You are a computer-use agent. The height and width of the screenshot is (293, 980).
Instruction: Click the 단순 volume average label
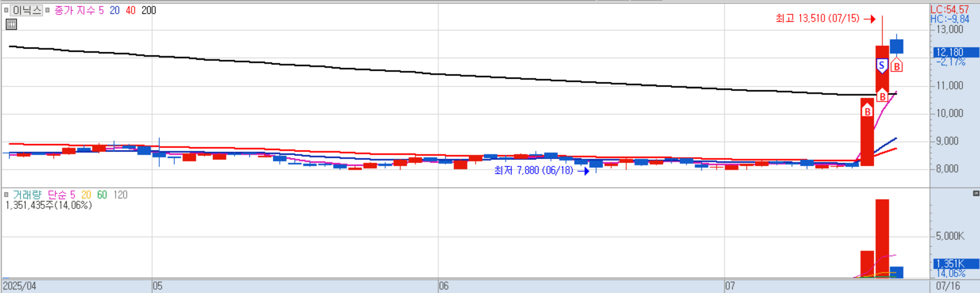tap(57, 195)
